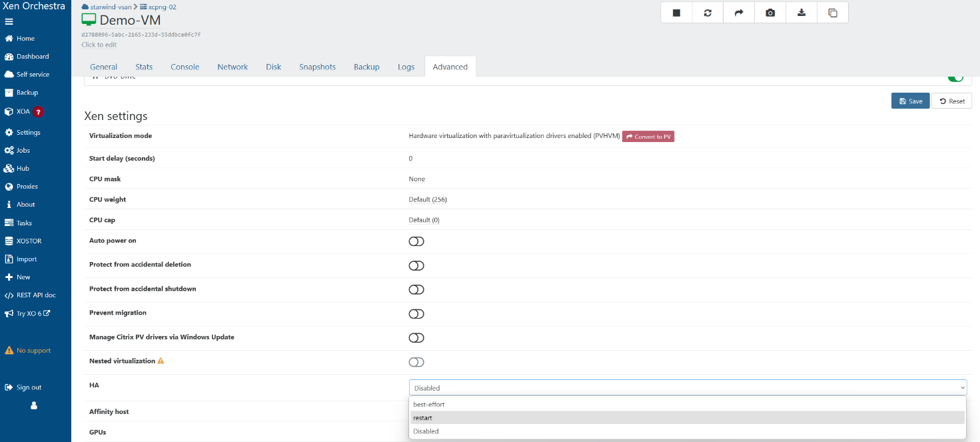Toggle the DVD Drive switch
This screenshot has height=442, width=980.
(x=956, y=78)
